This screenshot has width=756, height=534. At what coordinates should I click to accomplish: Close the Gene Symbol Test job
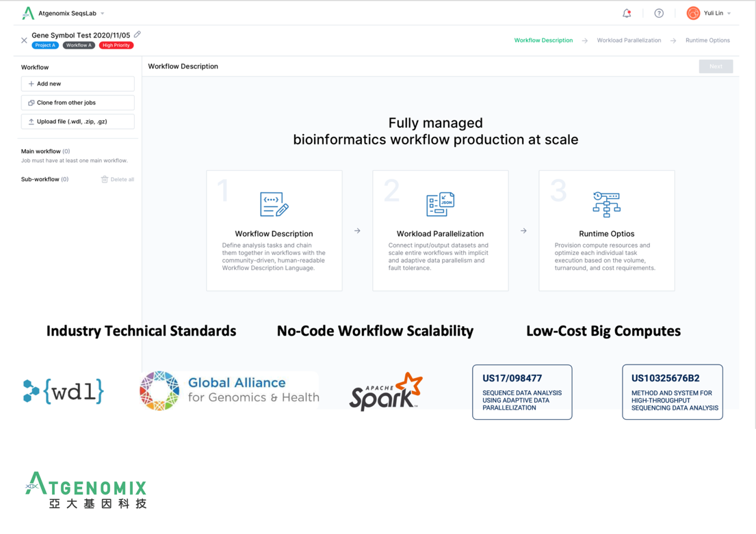[x=24, y=40]
